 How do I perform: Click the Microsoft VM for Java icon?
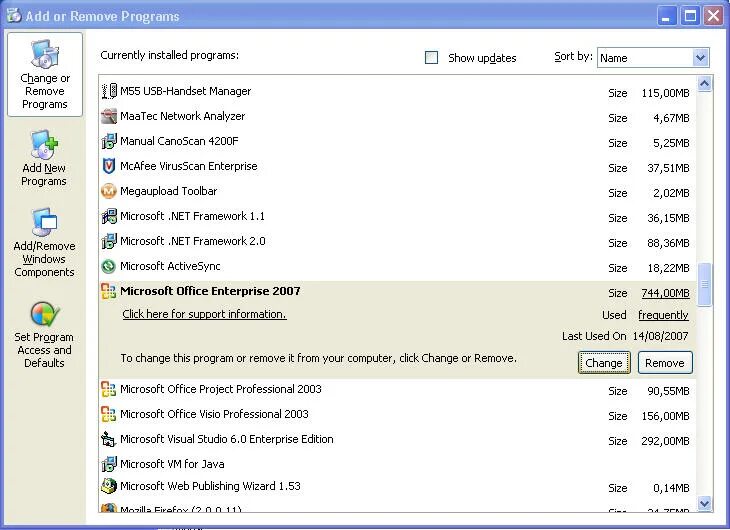tap(109, 464)
